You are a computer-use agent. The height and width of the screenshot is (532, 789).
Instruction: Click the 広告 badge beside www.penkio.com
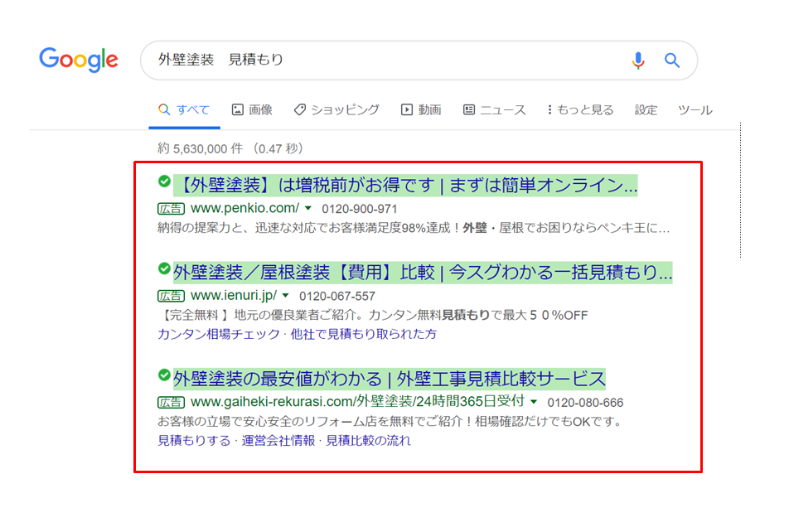[171, 208]
